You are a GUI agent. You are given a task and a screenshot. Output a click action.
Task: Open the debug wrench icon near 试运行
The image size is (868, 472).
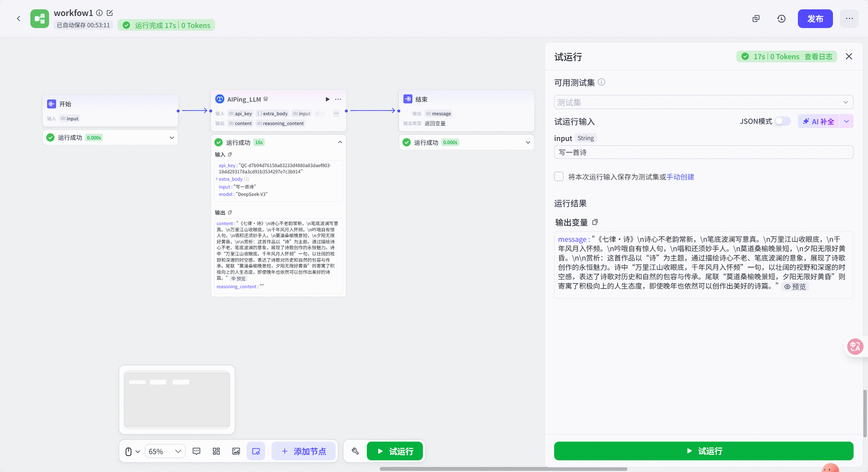tap(355, 451)
